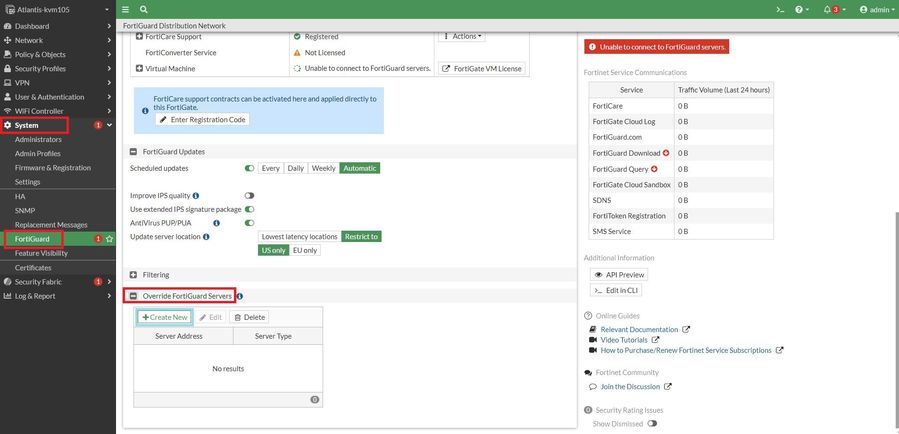Open the search magnifier icon

(143, 10)
